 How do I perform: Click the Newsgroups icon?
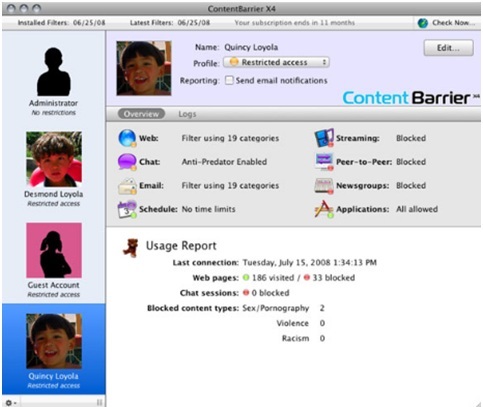[324, 186]
